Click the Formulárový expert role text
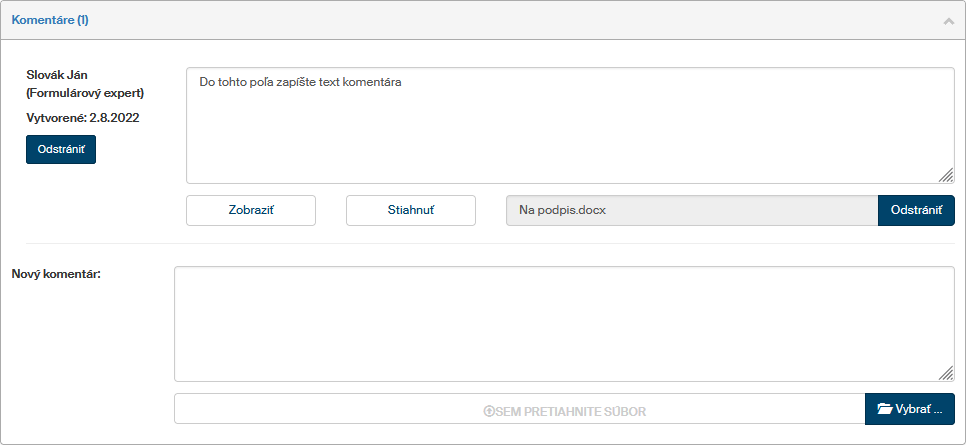 click(x=85, y=93)
